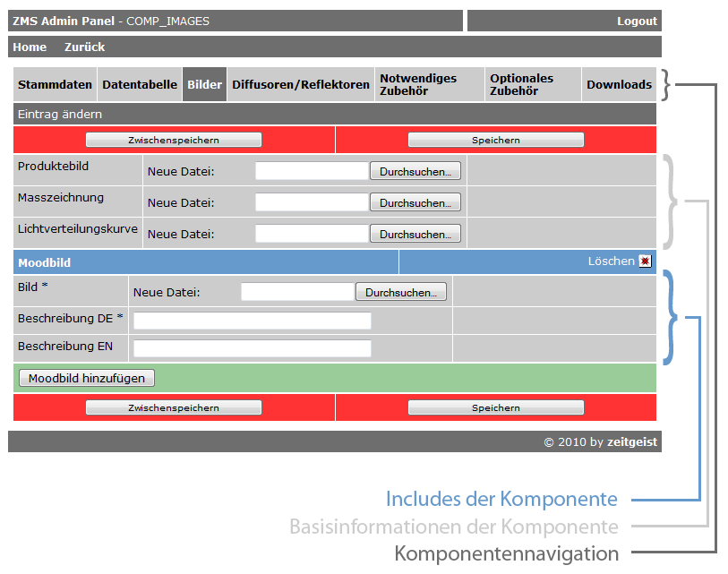Viewport: 728px width, 574px height.
Task: Click the Beschreibung DE input field
Action: point(251,320)
